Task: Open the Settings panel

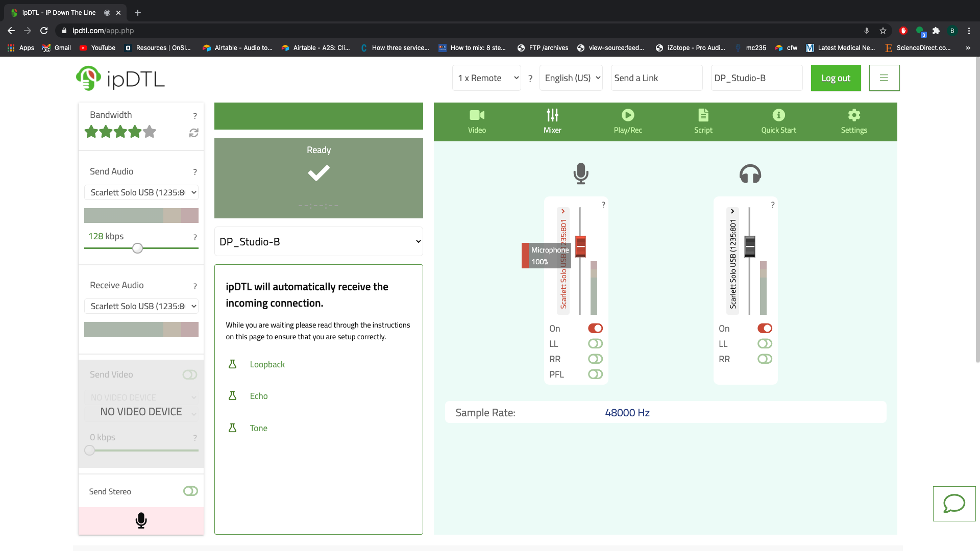Action: [x=853, y=121]
